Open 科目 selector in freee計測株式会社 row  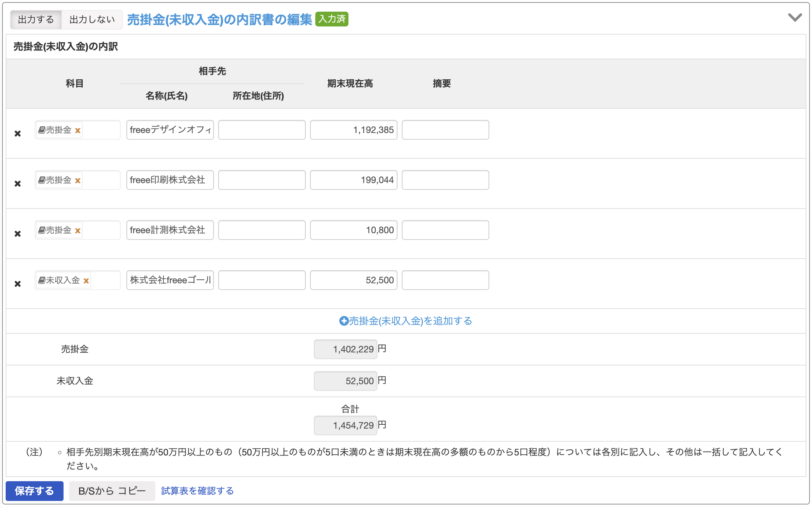point(78,230)
